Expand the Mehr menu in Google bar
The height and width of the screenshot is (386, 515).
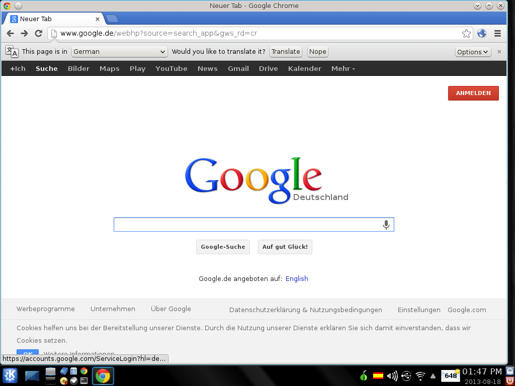(343, 69)
